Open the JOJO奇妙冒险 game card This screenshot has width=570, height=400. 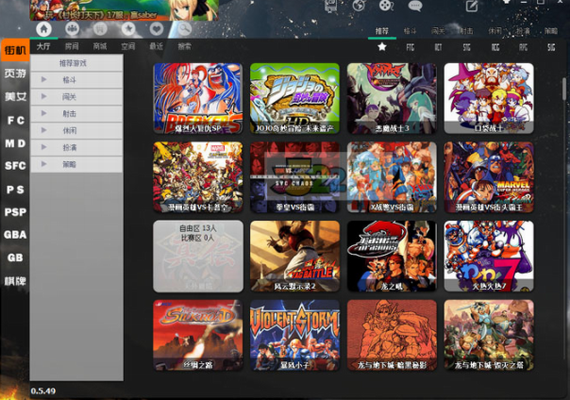(295, 99)
